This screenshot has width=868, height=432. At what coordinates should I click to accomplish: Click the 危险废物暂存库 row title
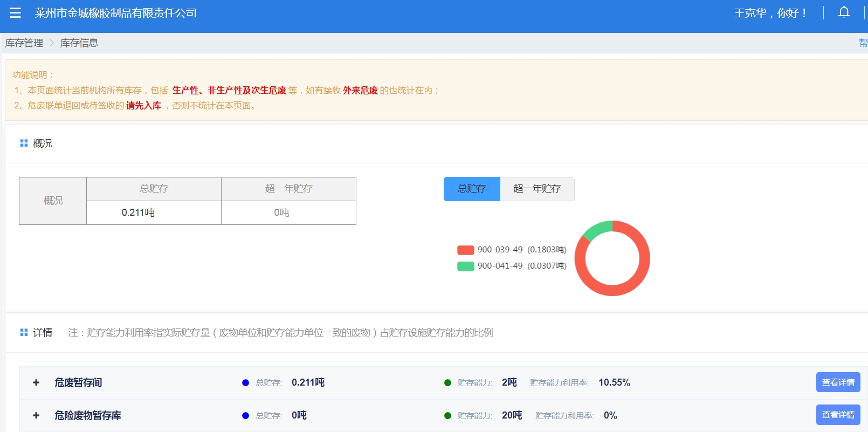[x=88, y=415]
